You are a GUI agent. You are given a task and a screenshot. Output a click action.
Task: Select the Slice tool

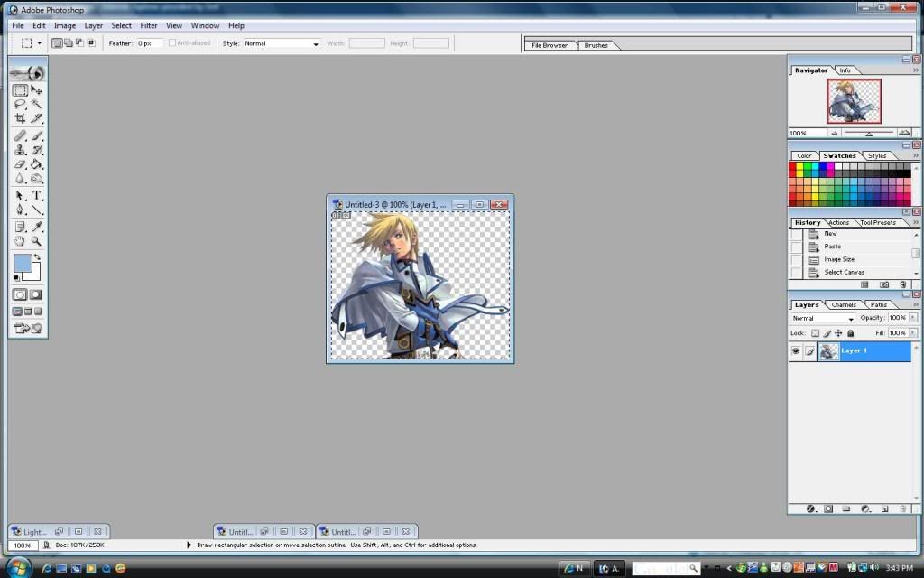click(x=36, y=118)
